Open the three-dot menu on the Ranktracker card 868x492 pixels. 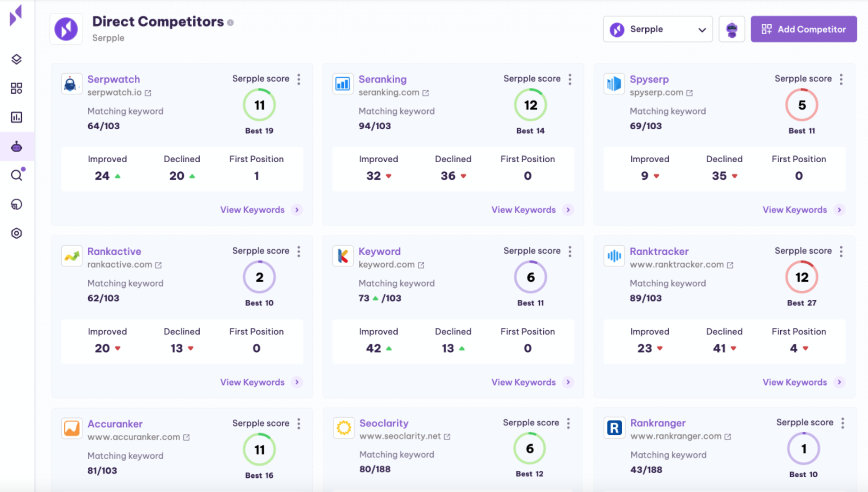[x=841, y=251]
